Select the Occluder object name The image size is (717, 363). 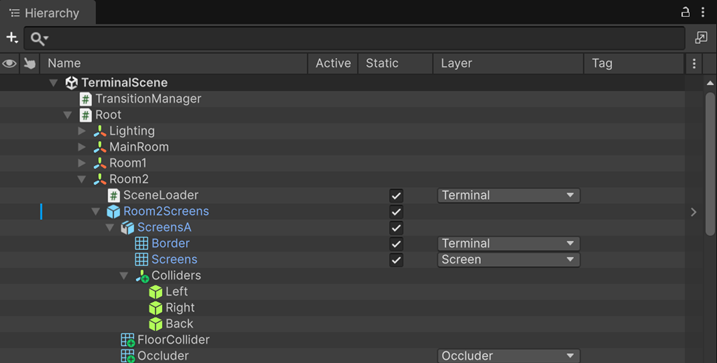[163, 356]
